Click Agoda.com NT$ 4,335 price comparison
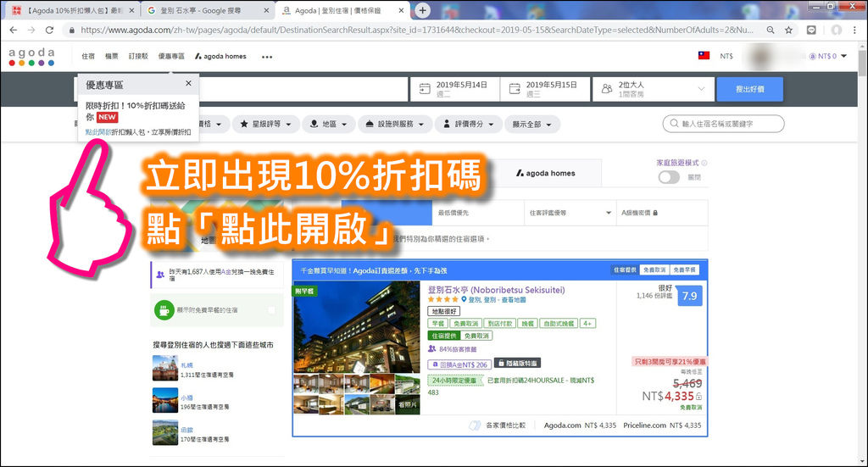 point(580,425)
